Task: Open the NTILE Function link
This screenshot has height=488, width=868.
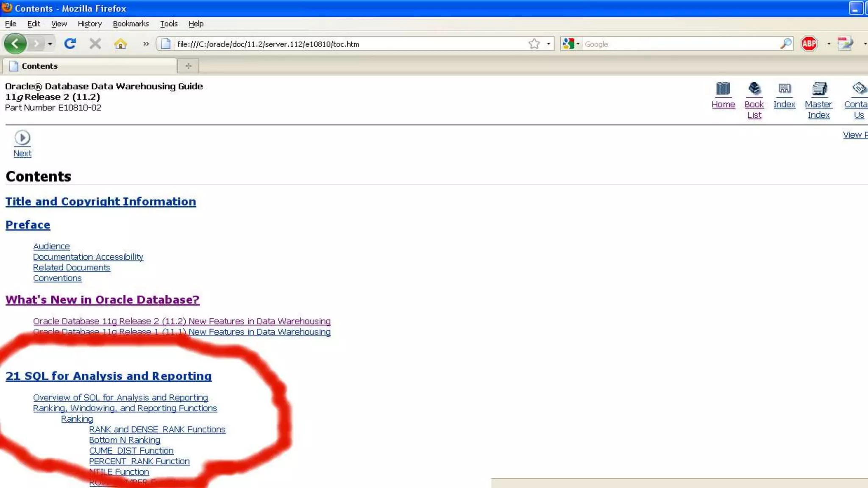Action: click(x=119, y=471)
